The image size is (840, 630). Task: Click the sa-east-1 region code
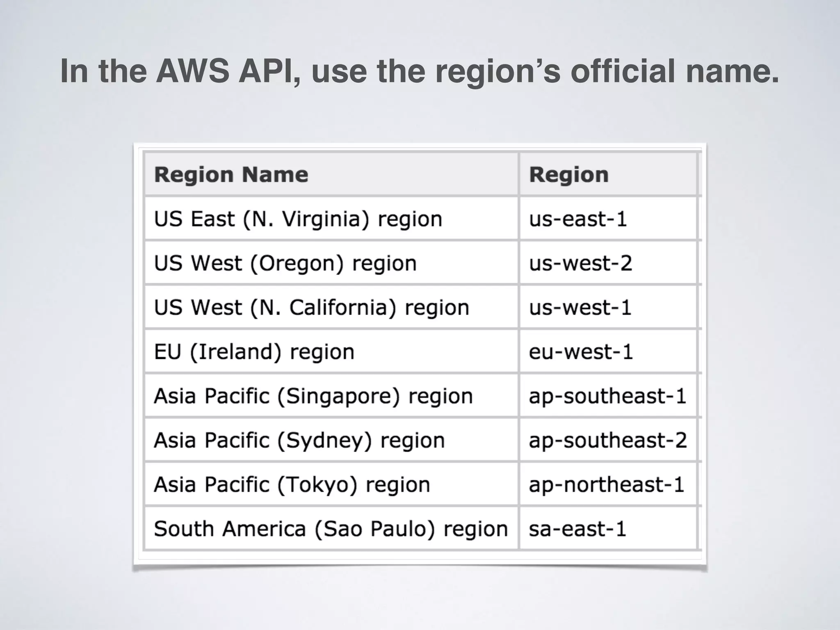click(577, 529)
